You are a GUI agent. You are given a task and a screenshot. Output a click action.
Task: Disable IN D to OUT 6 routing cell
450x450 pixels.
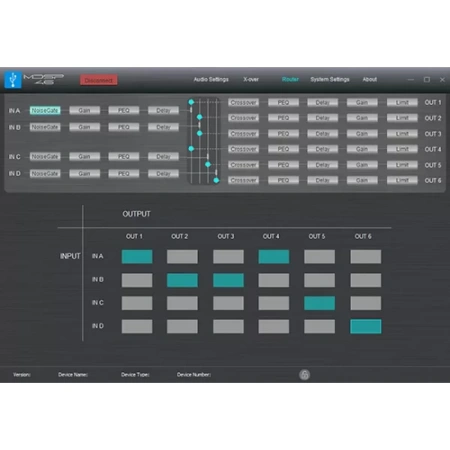366,326
